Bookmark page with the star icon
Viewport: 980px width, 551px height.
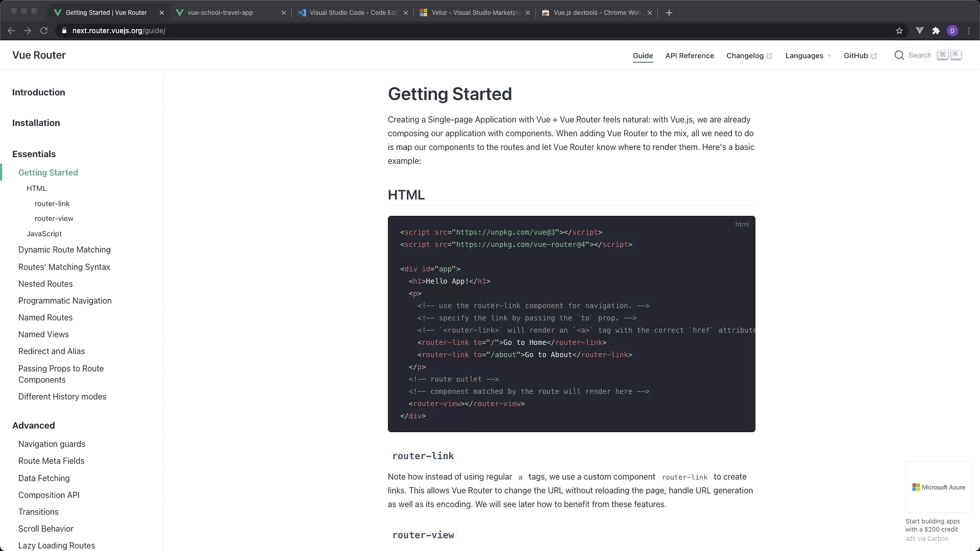[x=899, y=31]
